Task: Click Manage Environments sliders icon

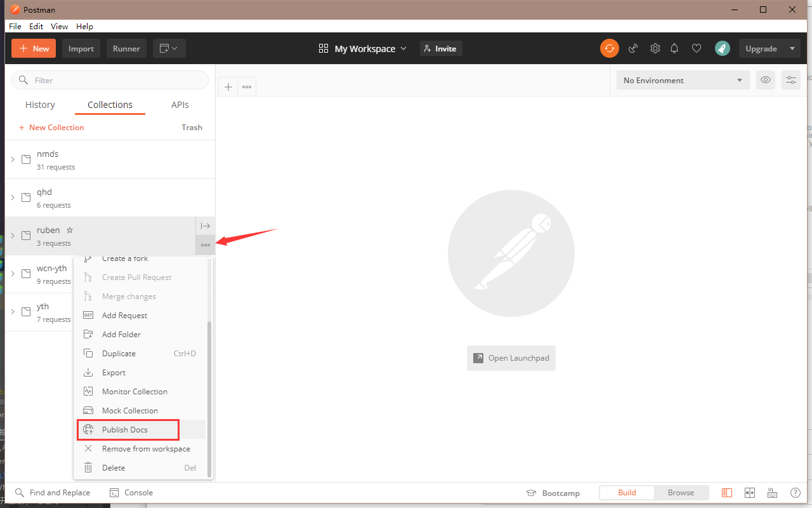Action: (791, 80)
